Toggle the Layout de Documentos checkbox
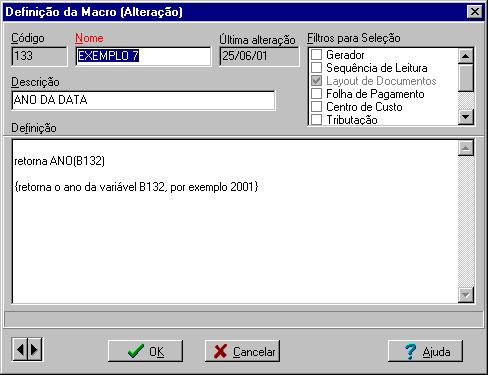This screenshot has height=375, width=488. pos(316,81)
